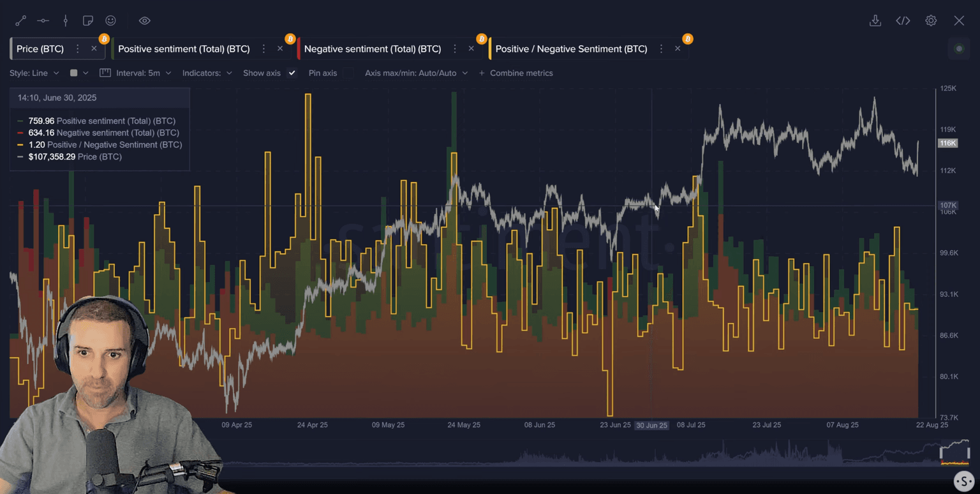Select Positive / Negative Sentiment (BTC) tab
Screen dimensions: 980x494
click(570, 49)
